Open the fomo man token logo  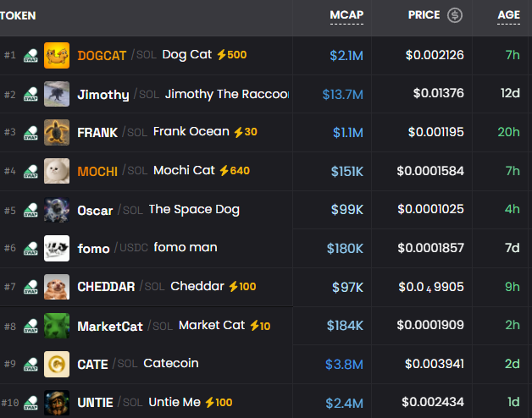pos(57,248)
